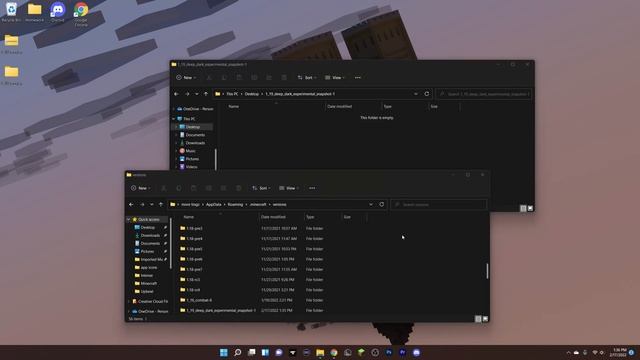Open Discord desktop shortcut
Screen dimensions: 640x360
[x=58, y=12]
